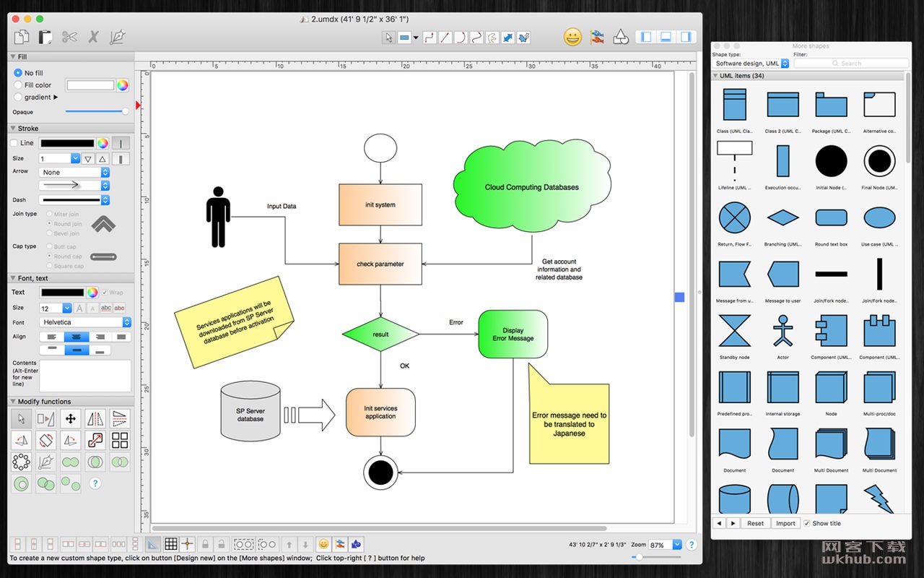Click the clipboard Paste icon in toolbar
Image resolution: width=924 pixels, height=578 pixels.
pyautogui.click(x=45, y=37)
